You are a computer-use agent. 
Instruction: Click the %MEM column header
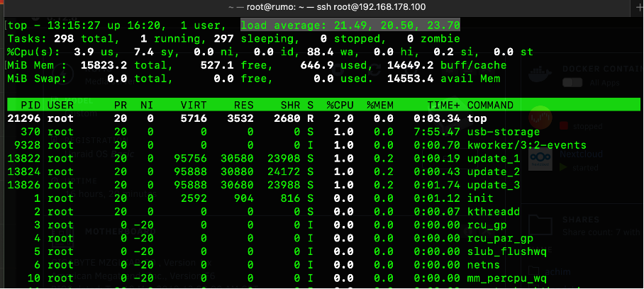point(380,106)
